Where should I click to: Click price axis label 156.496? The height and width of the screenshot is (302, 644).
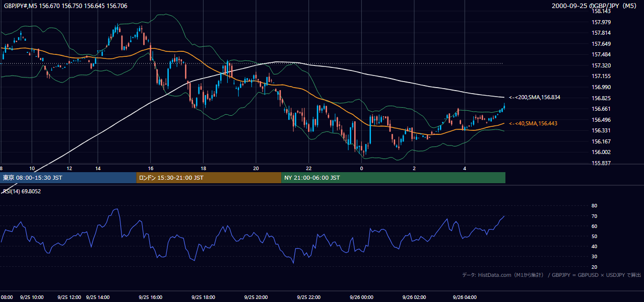601,120
